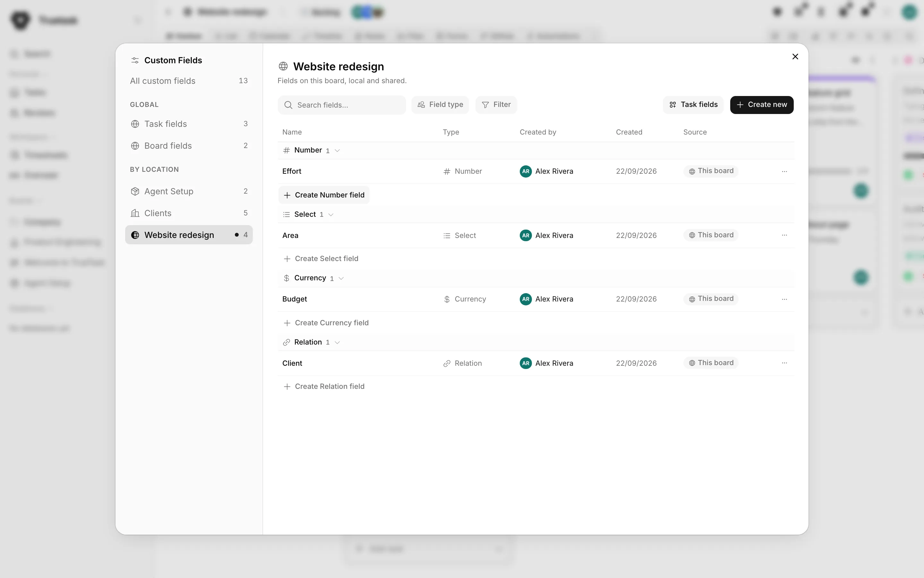Click the Create new button
The height and width of the screenshot is (578, 924).
pos(761,105)
